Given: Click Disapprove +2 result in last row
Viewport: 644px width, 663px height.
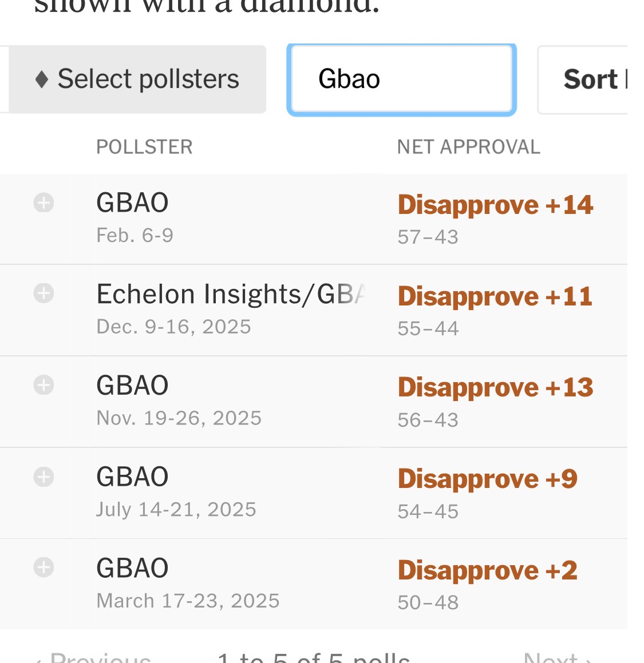Looking at the screenshot, I should click(487, 570).
